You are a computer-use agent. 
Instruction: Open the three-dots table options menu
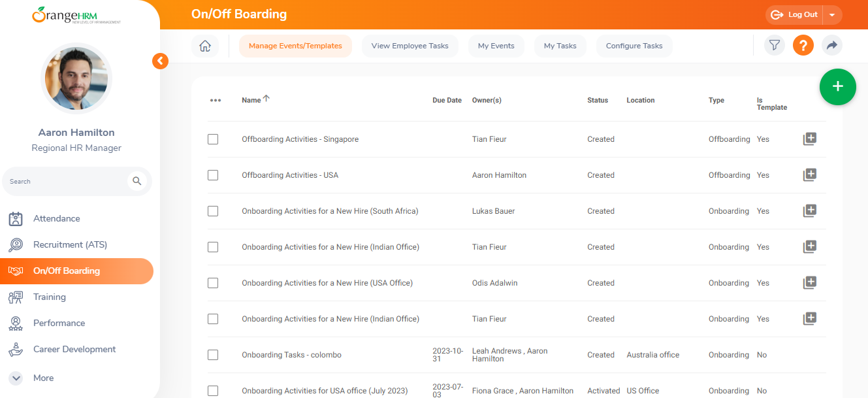coord(216,101)
